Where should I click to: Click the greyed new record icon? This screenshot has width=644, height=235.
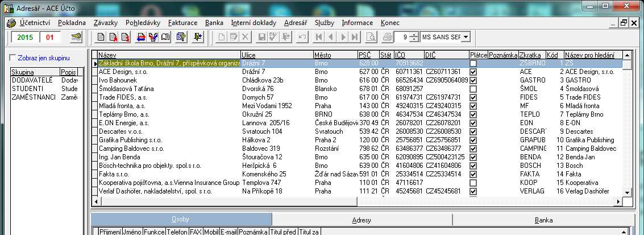point(222,38)
